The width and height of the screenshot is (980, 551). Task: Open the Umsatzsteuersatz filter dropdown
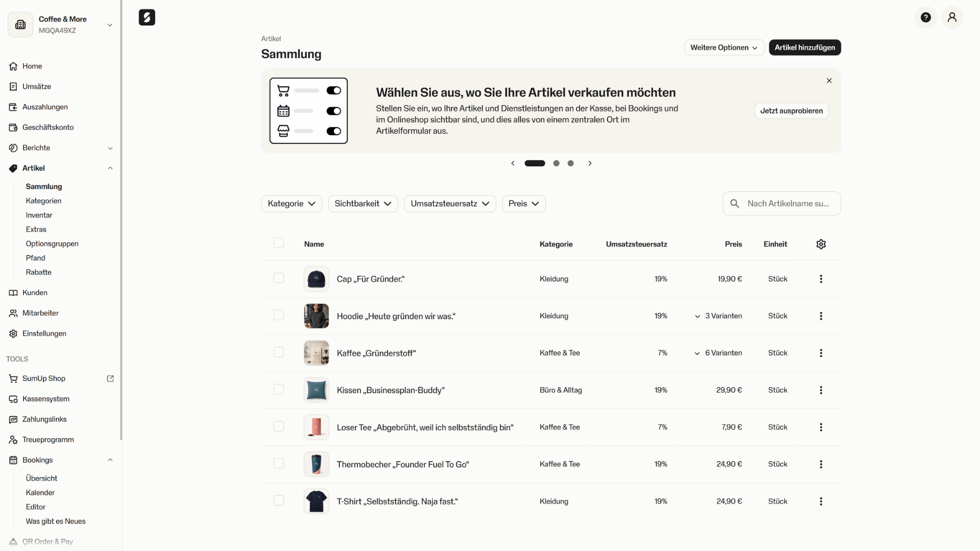tap(450, 204)
